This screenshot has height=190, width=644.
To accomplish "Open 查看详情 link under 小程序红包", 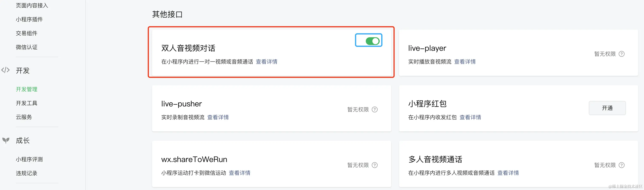I will click(470, 117).
